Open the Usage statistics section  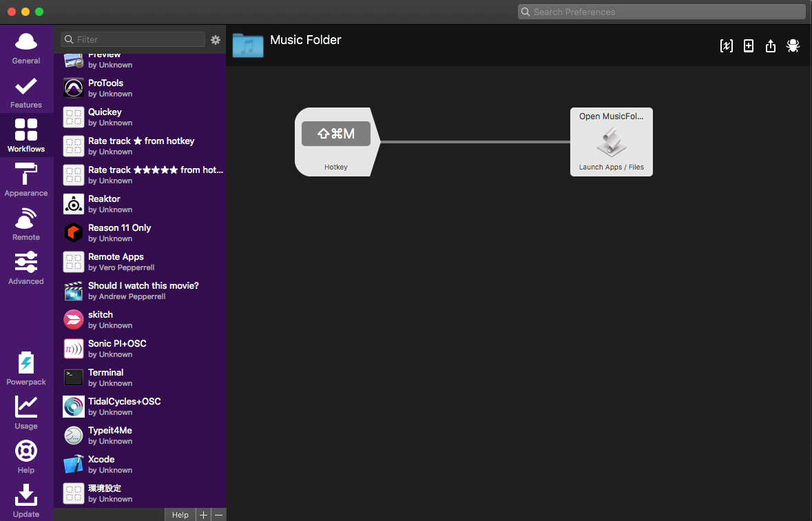tap(26, 412)
